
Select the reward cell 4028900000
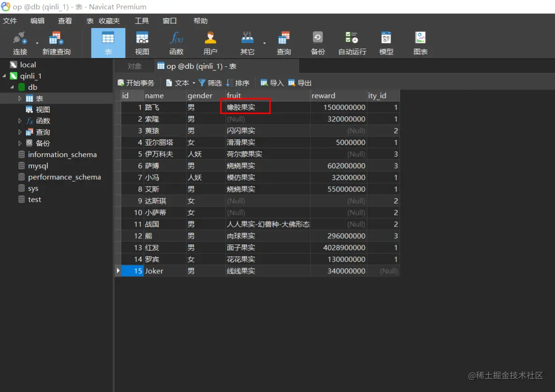tap(339, 248)
